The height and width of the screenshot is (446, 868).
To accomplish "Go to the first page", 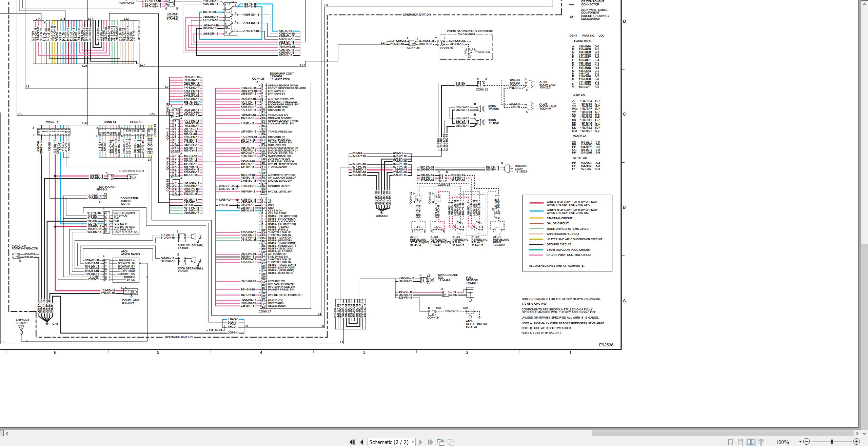I will 352,442.
